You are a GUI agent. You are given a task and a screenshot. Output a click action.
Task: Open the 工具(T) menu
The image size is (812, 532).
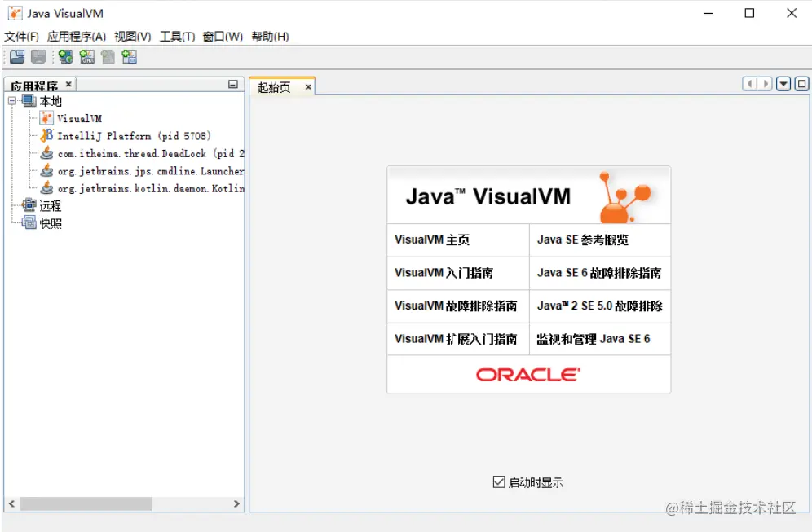click(177, 37)
